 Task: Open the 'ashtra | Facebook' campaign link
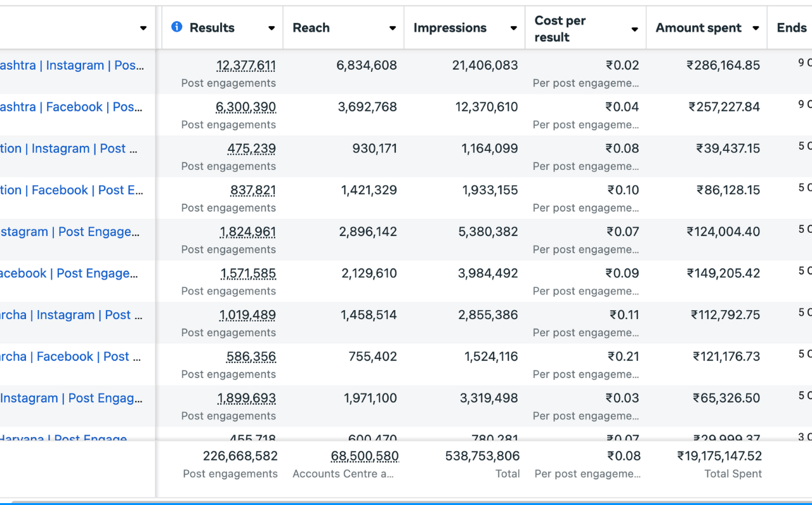71,107
